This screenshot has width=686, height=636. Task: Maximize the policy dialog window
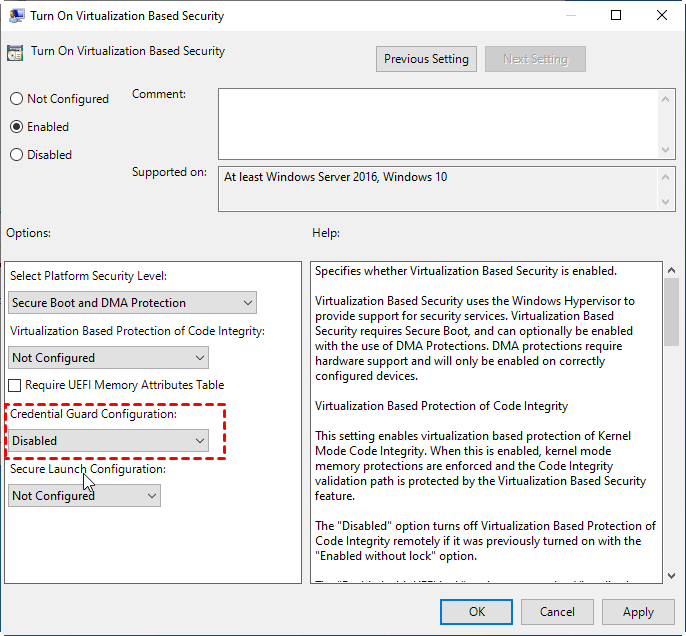(616, 15)
